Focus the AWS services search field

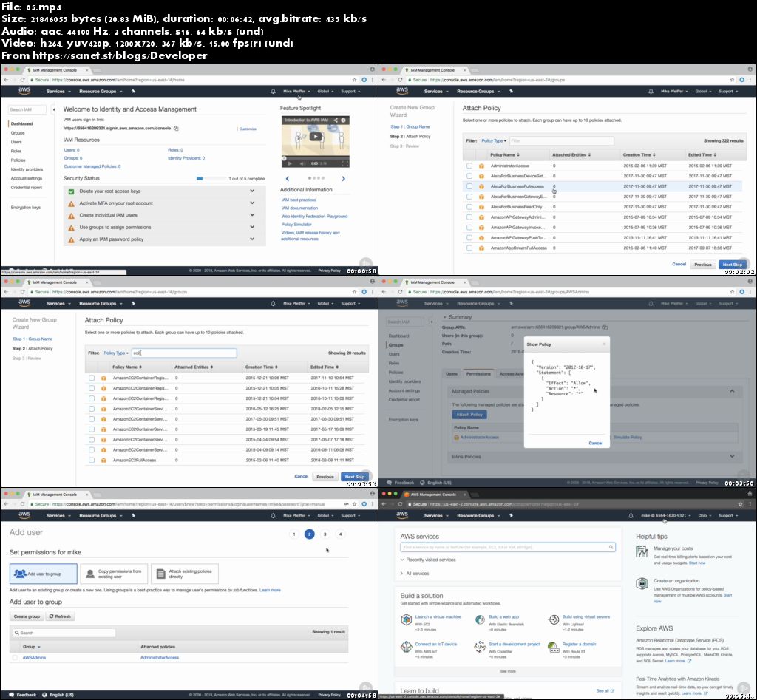[x=508, y=547]
